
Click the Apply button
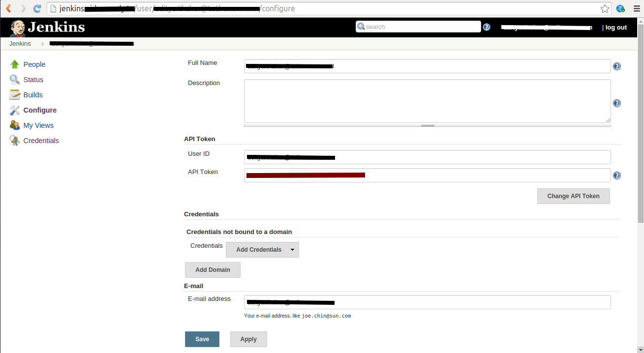[x=248, y=339]
